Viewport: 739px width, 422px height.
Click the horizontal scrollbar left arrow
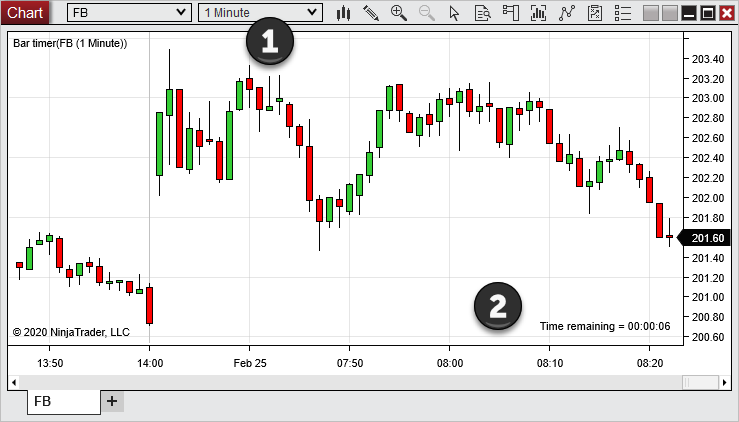coord(13,382)
